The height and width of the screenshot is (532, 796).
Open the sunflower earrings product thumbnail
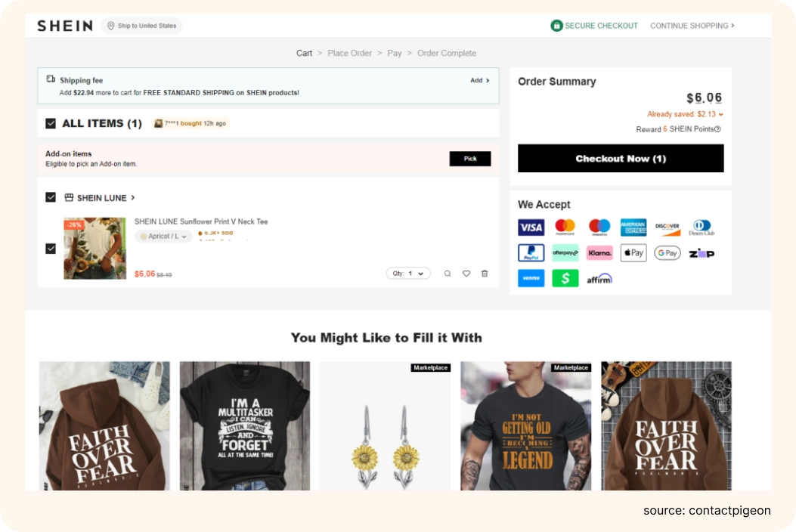[x=385, y=426]
